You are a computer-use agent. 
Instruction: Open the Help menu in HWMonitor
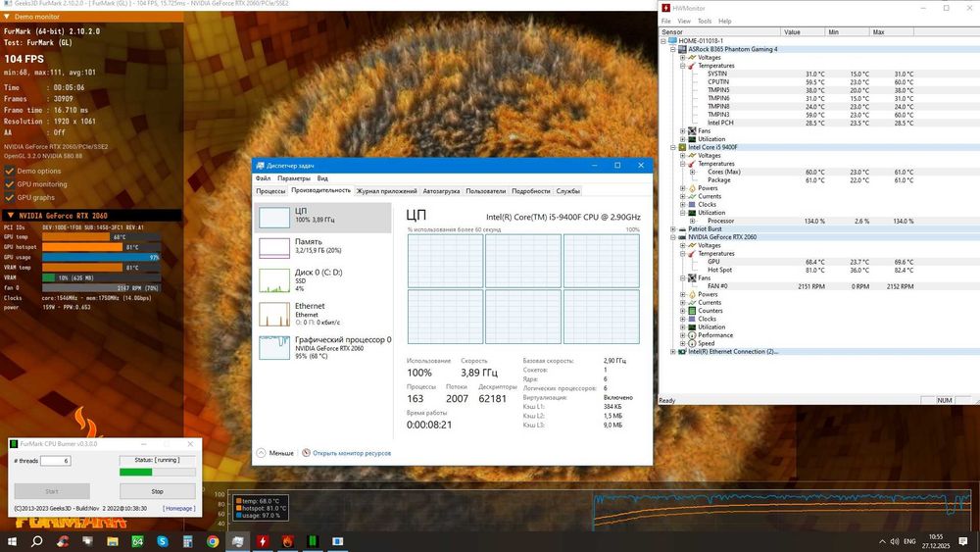pyautogui.click(x=725, y=21)
